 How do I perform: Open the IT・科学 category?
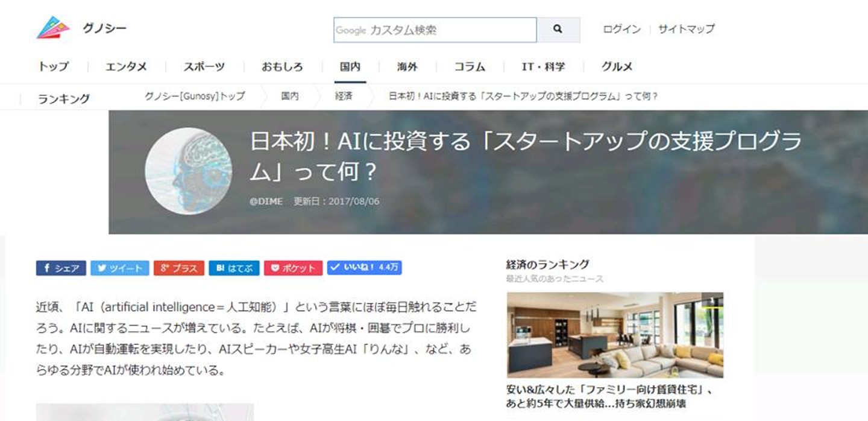(543, 66)
